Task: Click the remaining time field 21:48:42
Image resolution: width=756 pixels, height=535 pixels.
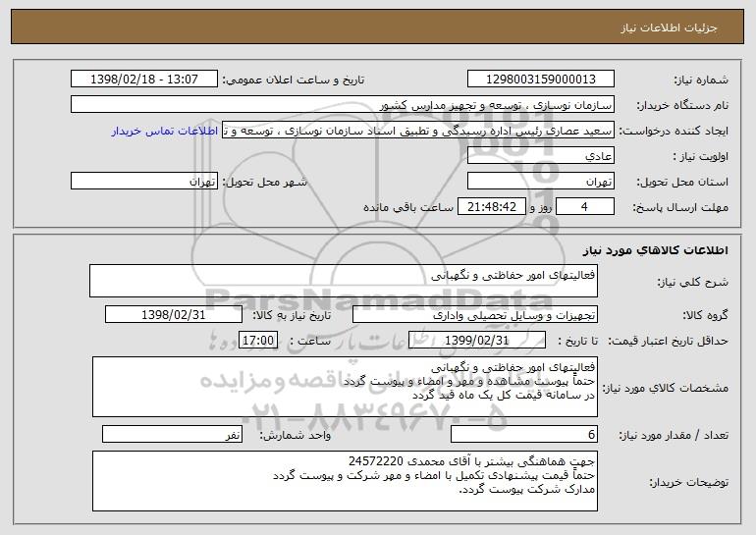Action: 491,207
